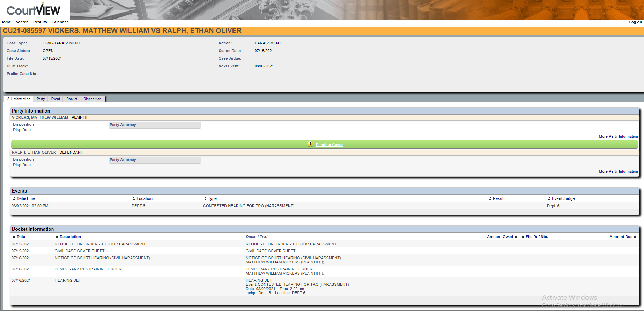Screen dimensions: 644x311
Task: Click the Log on link
Action: click(x=635, y=22)
